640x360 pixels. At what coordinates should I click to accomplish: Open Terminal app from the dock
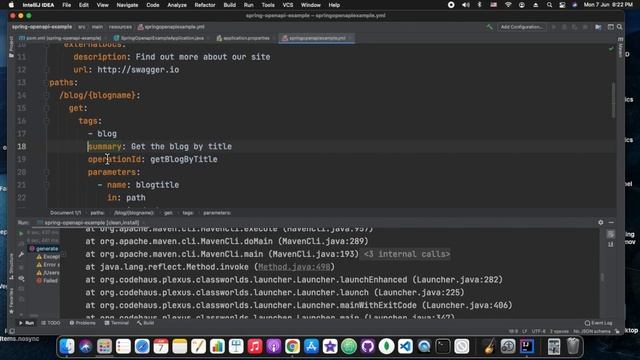coord(442,347)
